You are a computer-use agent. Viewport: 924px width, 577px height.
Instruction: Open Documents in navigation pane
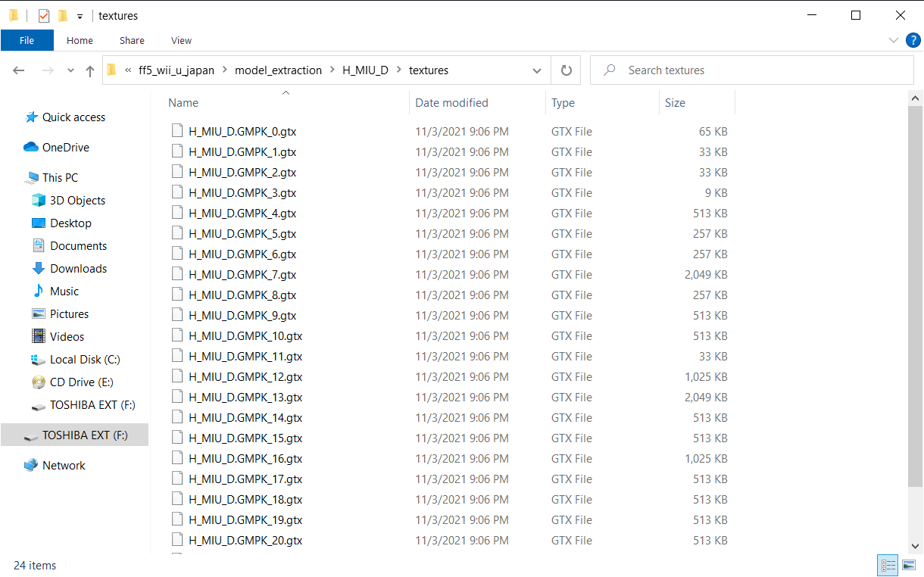pos(69,245)
